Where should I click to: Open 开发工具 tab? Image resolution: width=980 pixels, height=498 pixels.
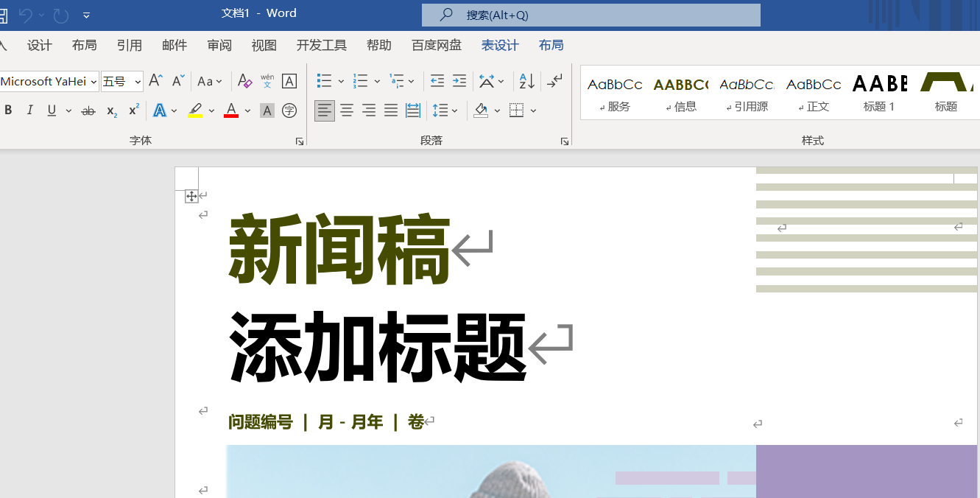coord(322,45)
